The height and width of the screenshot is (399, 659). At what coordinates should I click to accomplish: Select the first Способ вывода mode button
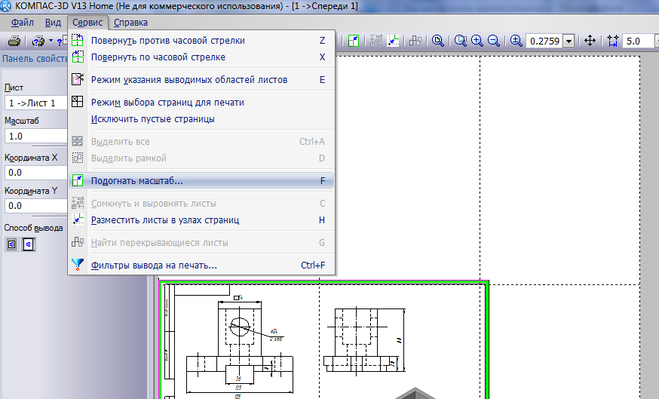(12, 244)
